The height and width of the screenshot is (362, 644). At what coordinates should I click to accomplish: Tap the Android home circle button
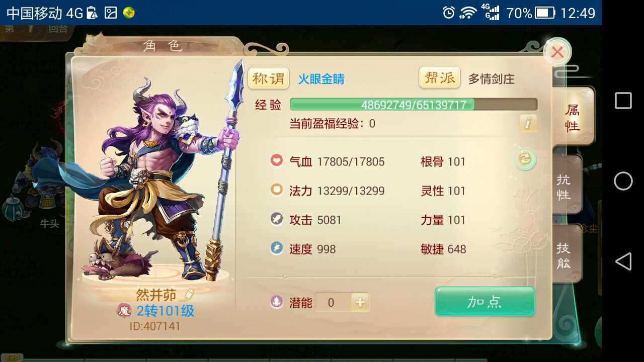623,181
